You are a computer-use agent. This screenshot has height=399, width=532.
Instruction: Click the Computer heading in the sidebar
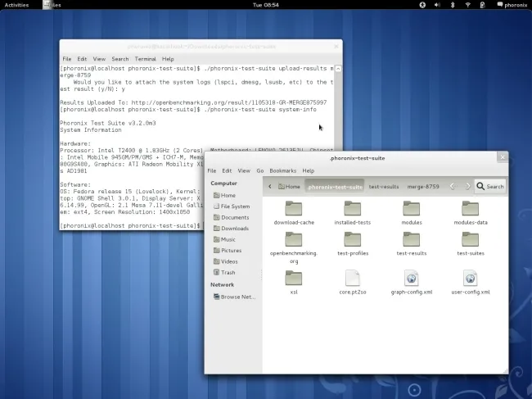(223, 183)
